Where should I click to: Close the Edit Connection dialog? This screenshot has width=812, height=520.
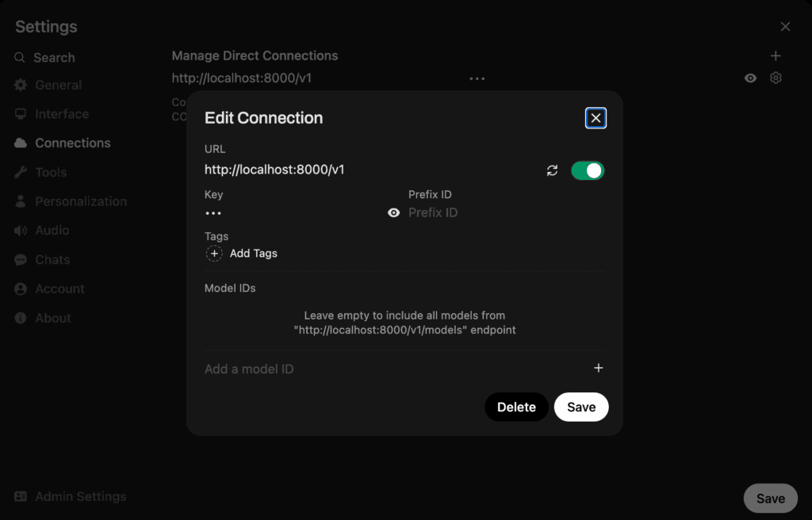click(x=596, y=118)
